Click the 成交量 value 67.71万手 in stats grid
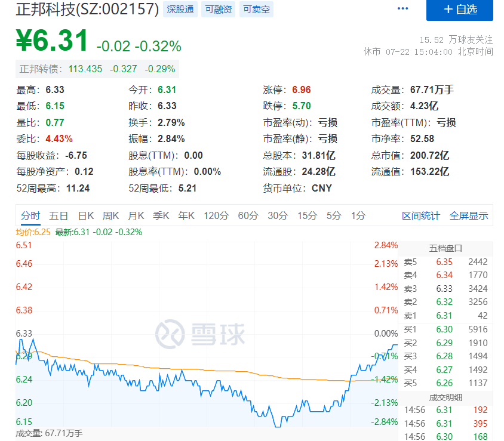 (x=432, y=90)
